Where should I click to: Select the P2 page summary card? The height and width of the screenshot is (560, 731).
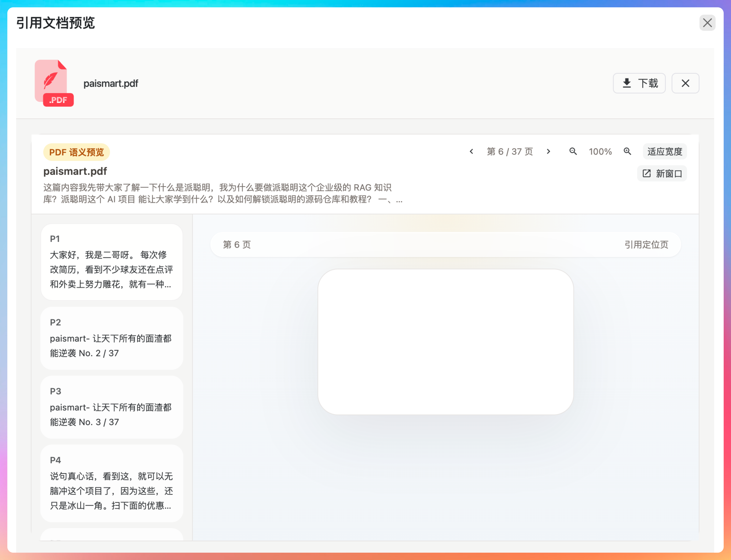coord(112,338)
